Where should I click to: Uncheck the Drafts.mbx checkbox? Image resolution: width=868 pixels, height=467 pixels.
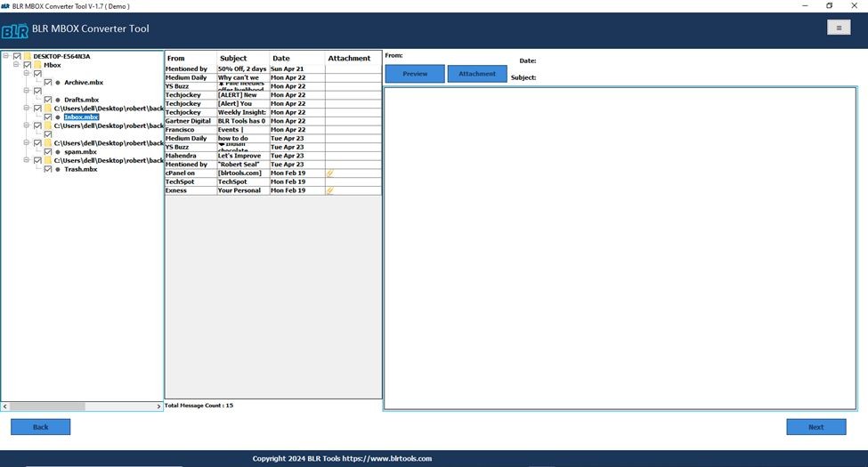pos(48,100)
